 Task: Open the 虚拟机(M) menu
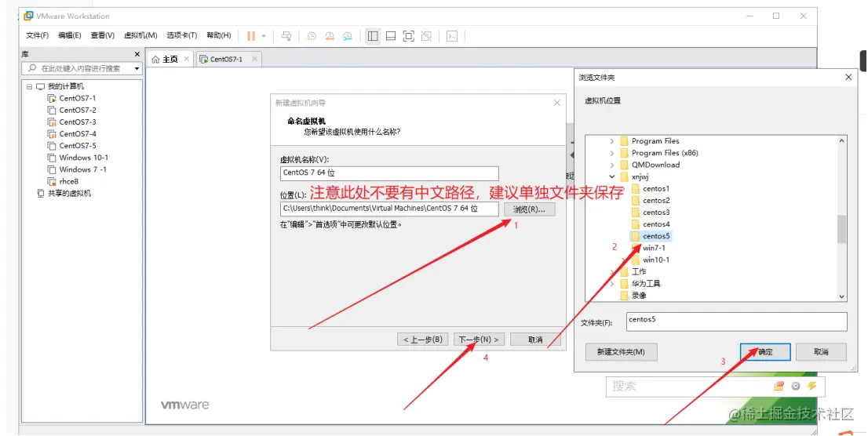coord(140,35)
